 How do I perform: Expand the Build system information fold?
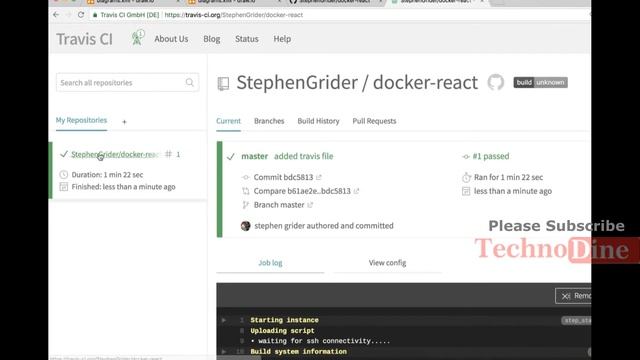(x=223, y=351)
